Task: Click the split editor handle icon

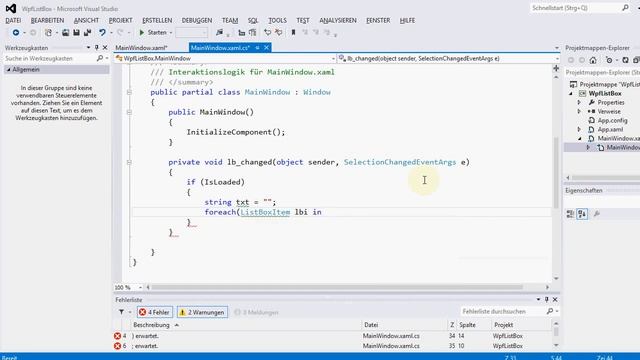Action: pos(556,68)
